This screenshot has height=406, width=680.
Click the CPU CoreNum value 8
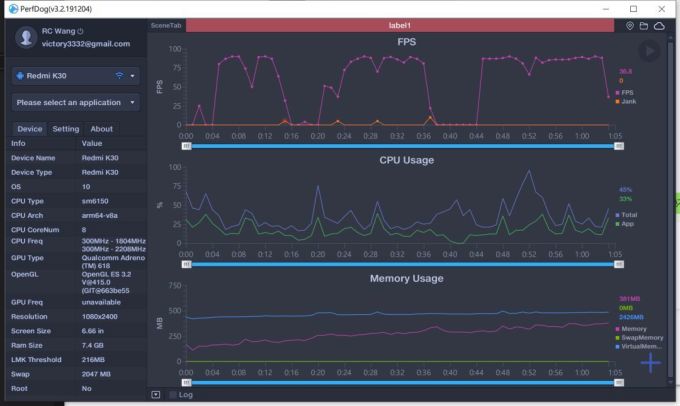click(84, 230)
